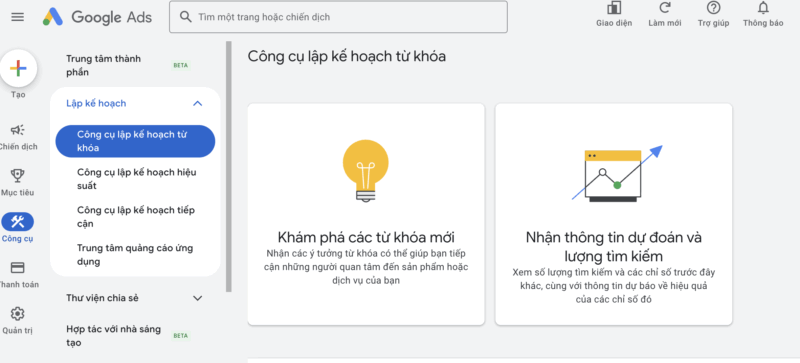The image size is (800, 363).
Task: Click BETA badge beside Trung tâm thành phần
Action: pyautogui.click(x=181, y=65)
